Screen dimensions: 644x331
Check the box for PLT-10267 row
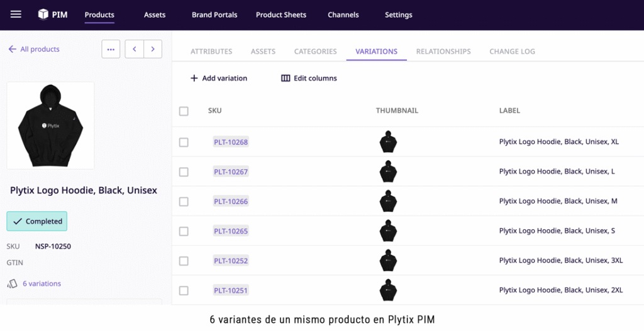184,172
